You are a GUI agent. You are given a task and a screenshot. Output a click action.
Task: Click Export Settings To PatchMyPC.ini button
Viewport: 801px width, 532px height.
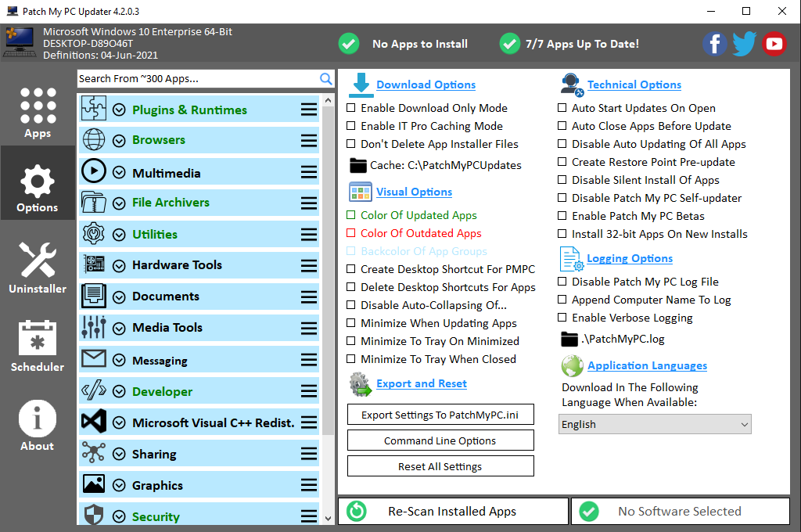[440, 415]
